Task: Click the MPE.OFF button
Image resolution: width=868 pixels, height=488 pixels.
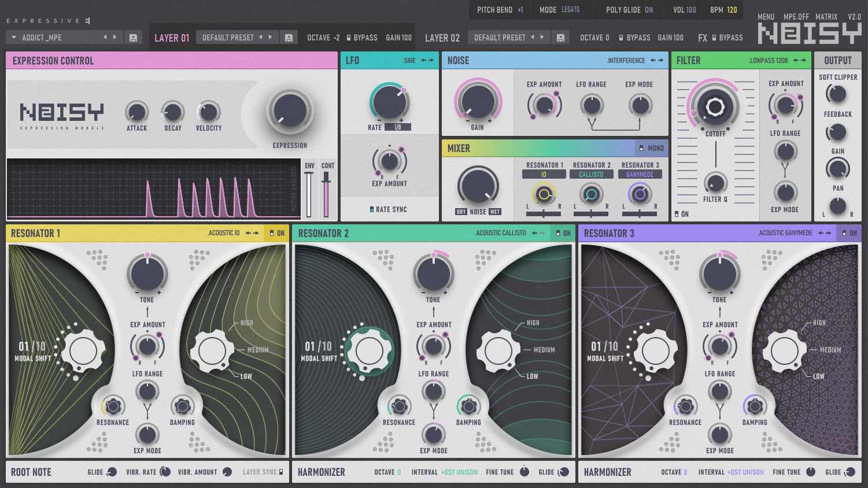Action: click(796, 17)
